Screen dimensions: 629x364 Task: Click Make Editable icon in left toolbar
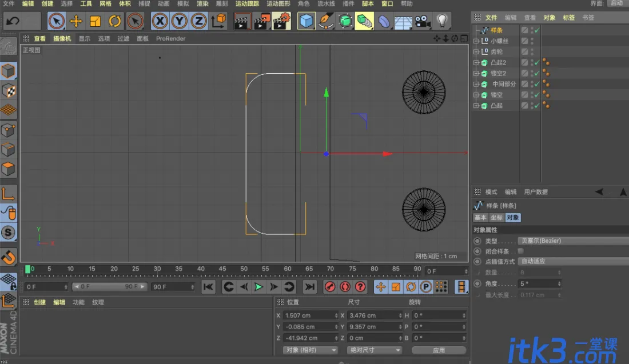9,47
